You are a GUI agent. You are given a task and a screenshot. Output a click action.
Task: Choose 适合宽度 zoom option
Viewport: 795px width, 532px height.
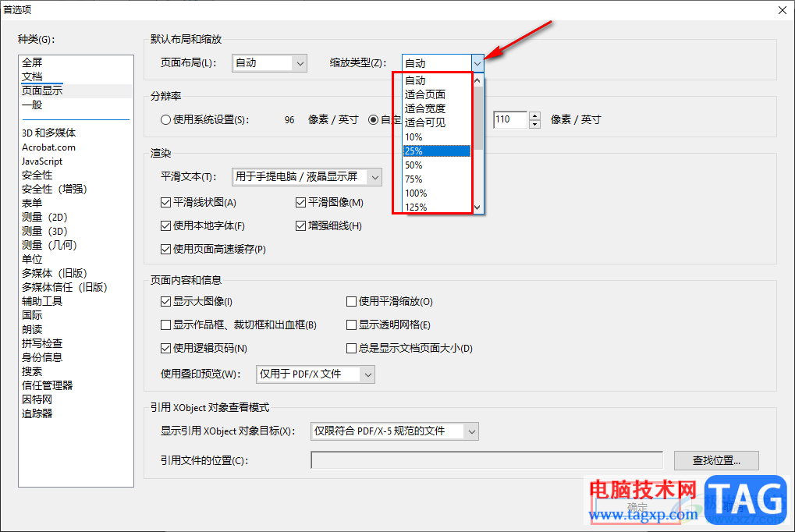[x=437, y=108]
